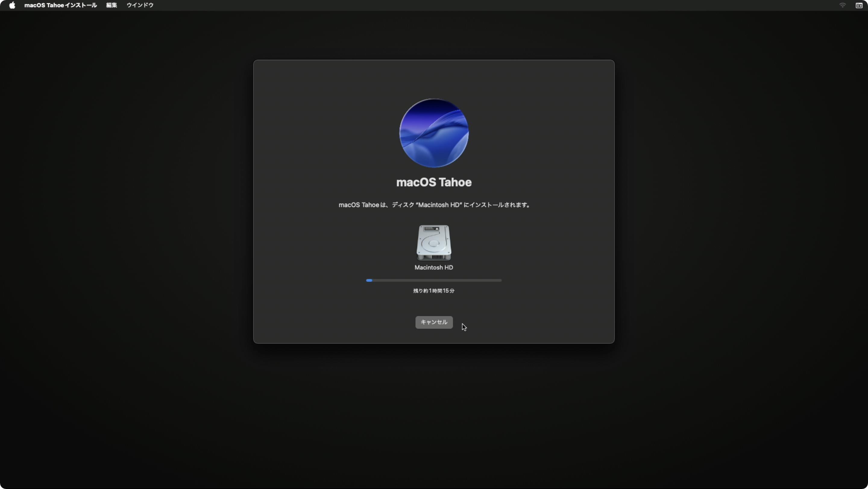Image resolution: width=868 pixels, height=489 pixels.
Task: Open the macOS Tahoeインストール menu
Action: pyautogui.click(x=61, y=5)
